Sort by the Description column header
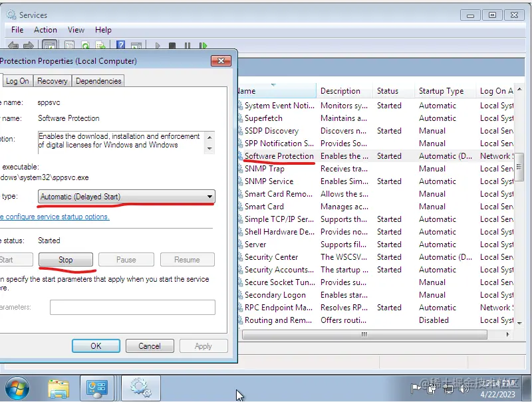This screenshot has height=402, width=532. coord(344,91)
